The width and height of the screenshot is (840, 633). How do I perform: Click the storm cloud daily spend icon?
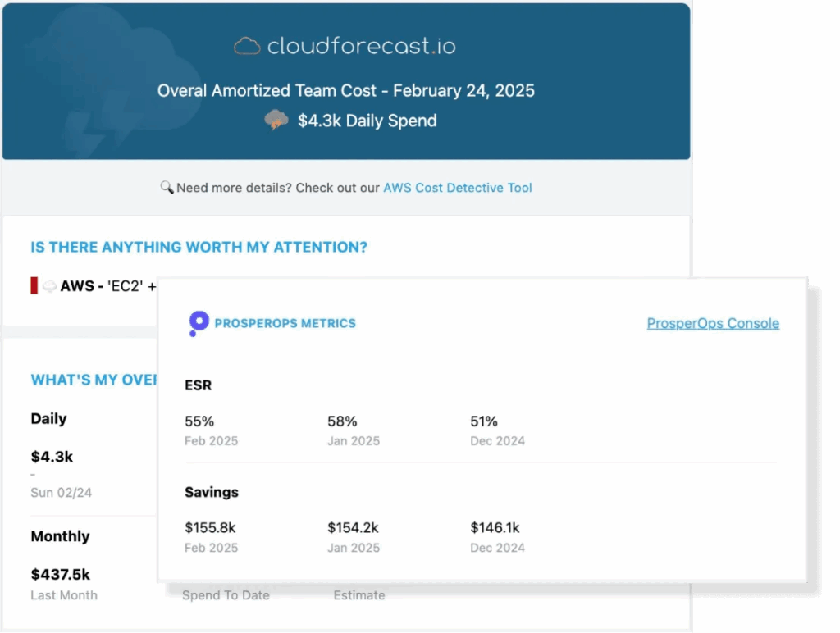[x=276, y=120]
